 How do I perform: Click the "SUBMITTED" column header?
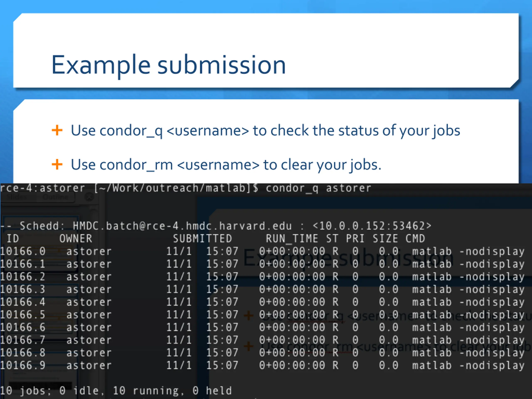tap(202, 239)
